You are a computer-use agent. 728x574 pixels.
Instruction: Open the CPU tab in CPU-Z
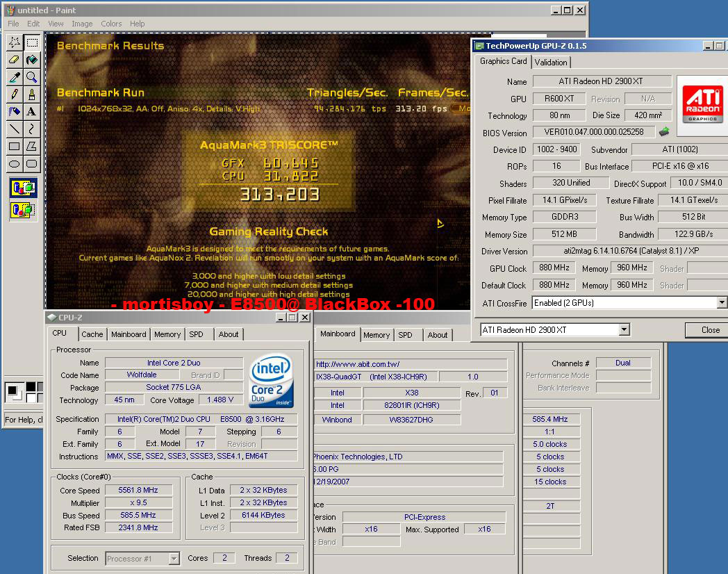(x=60, y=333)
